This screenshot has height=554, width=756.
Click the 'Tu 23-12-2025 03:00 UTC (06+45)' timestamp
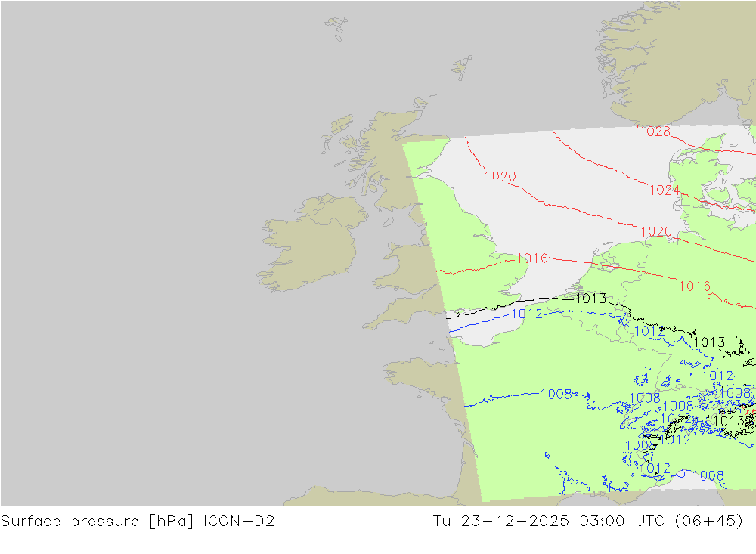click(x=587, y=522)
